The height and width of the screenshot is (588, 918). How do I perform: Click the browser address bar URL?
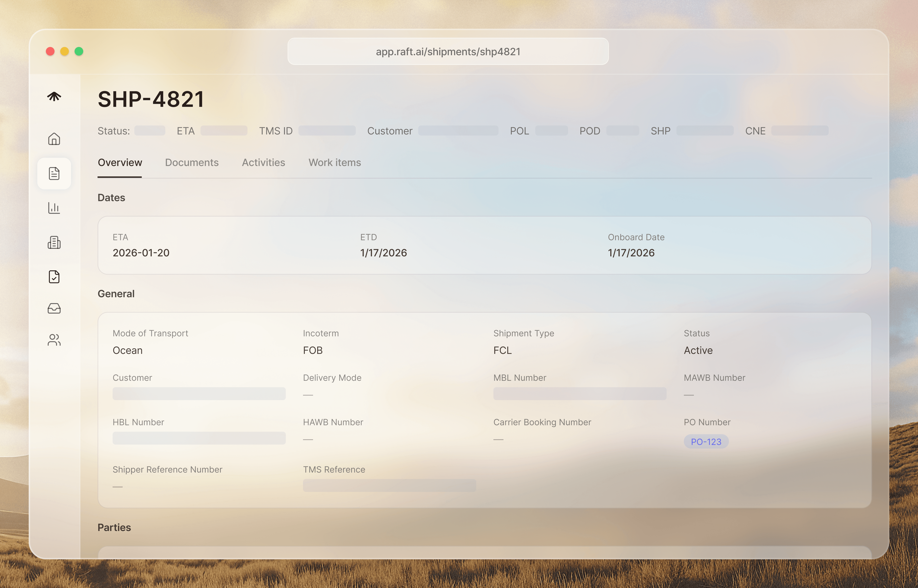click(x=448, y=52)
